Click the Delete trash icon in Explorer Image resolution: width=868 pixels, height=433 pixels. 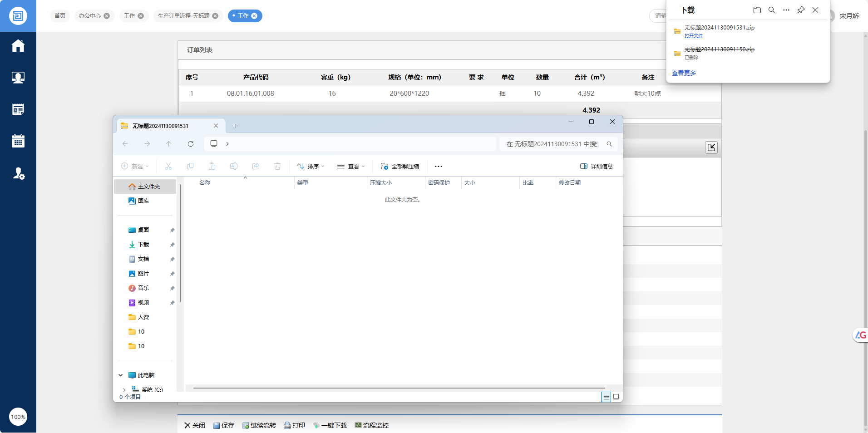277,166
